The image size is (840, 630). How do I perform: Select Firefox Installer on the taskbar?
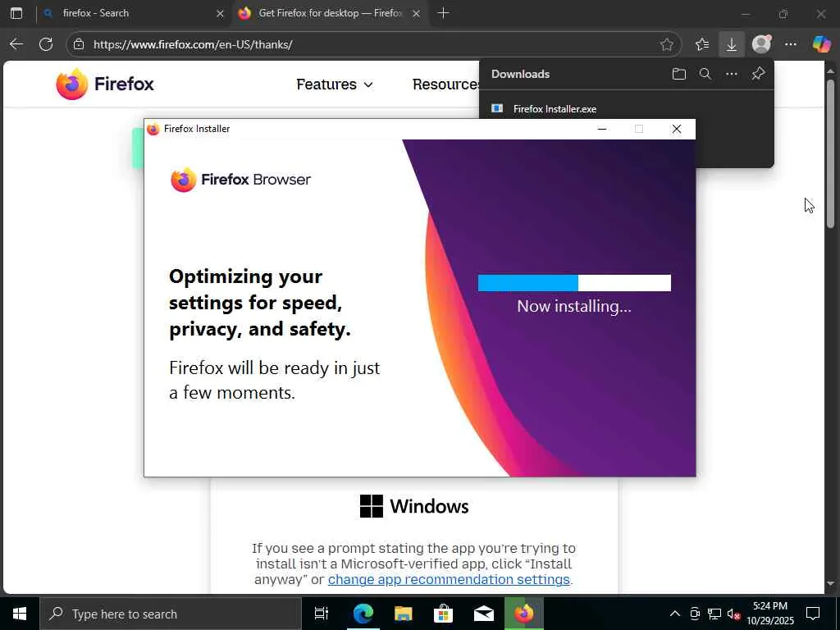coord(524,614)
